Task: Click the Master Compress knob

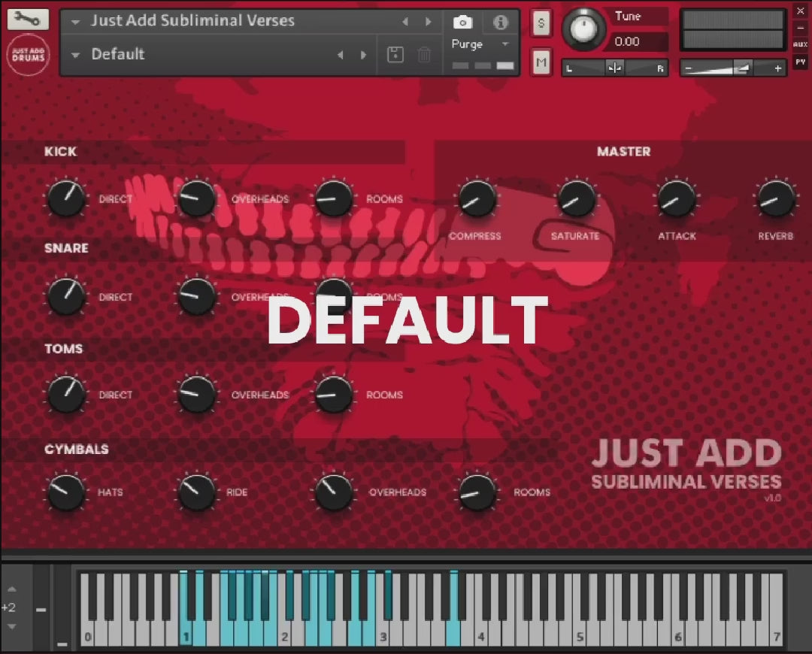Action: pyautogui.click(x=477, y=199)
